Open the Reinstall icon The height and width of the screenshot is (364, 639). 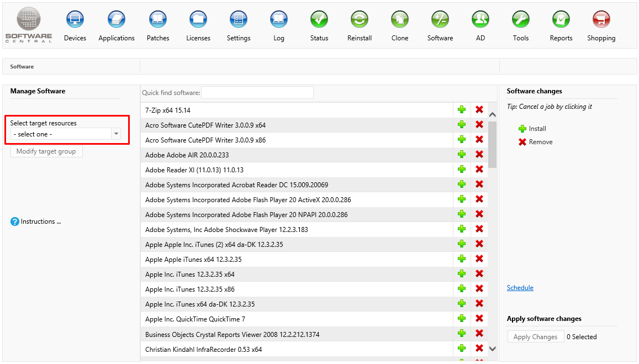tap(360, 20)
